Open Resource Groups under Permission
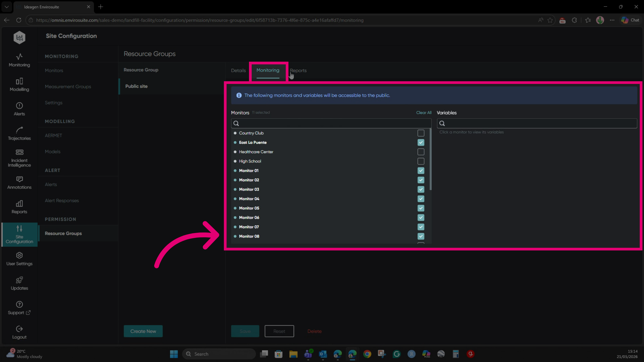This screenshot has height=362, width=644. pos(63,233)
